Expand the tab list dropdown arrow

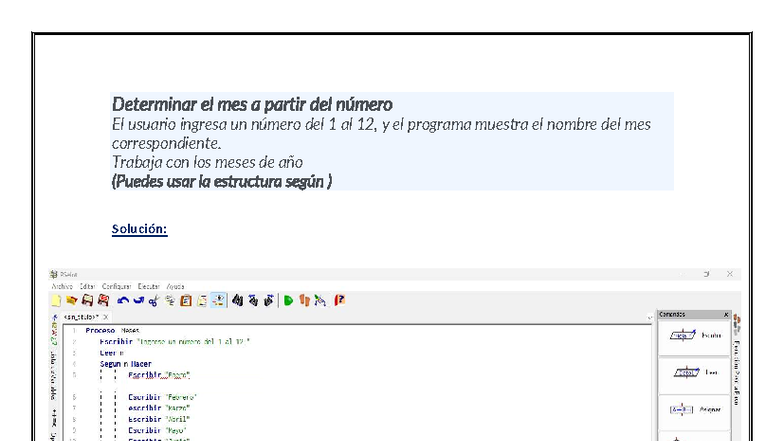tap(650, 318)
